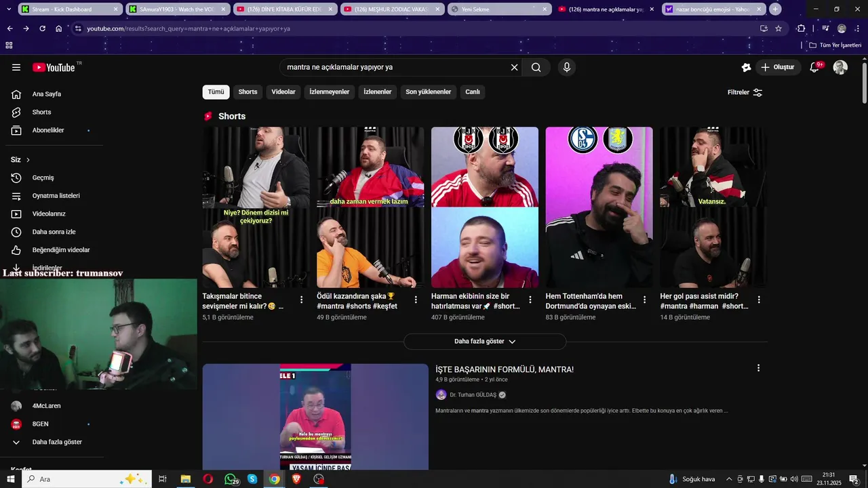868x488 pixels.
Task: Open options for 'İŞTE BAŞARININ FORMÜLÜ' video
Action: point(758,368)
